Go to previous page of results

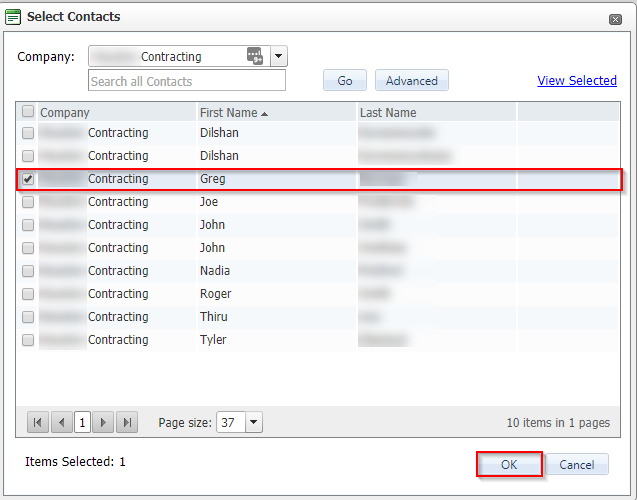(62, 422)
